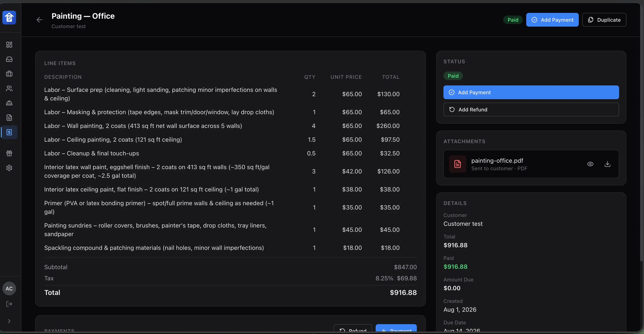Click the AC user avatar
The width and height of the screenshot is (644, 334).
point(9,288)
